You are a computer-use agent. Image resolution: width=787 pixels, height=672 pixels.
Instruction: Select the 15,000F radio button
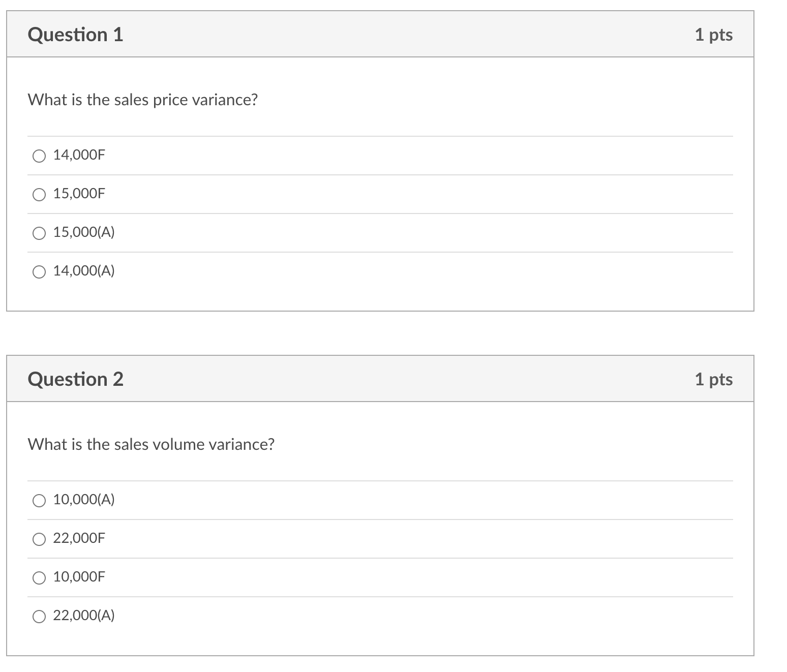39,194
